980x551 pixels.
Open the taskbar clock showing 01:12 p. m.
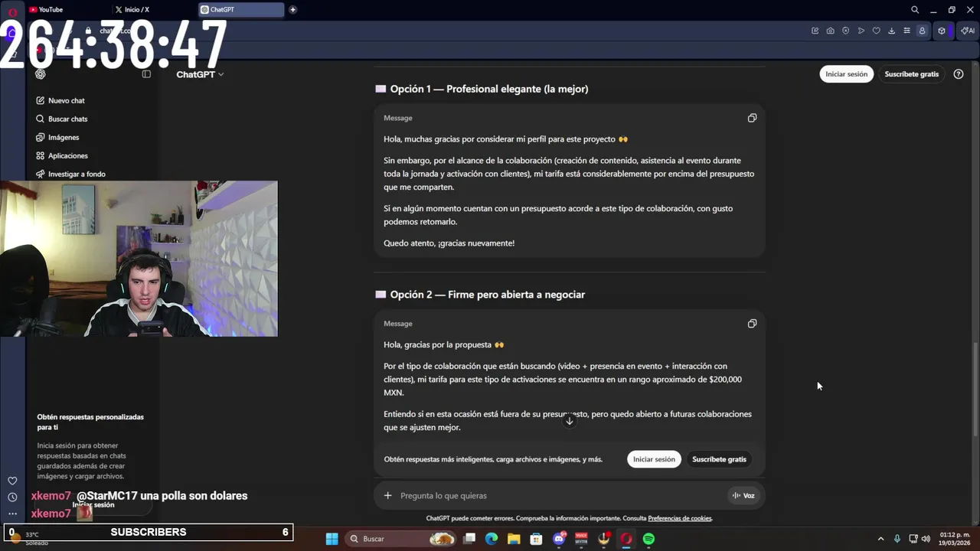(955, 539)
